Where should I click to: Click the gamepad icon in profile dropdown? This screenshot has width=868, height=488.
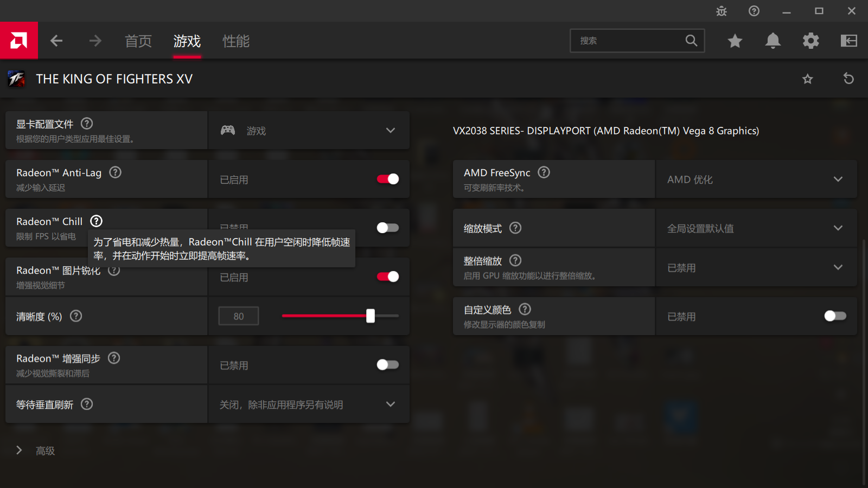(x=228, y=130)
